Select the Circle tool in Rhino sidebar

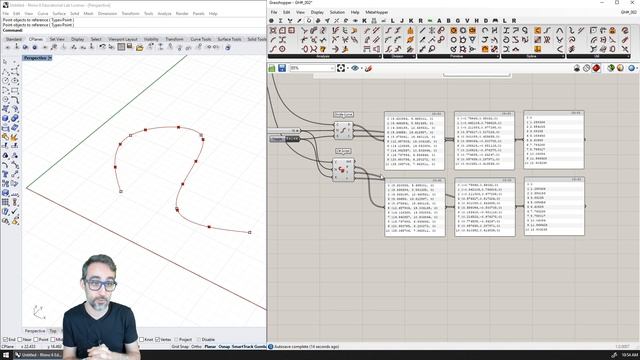pyautogui.click(x=6, y=81)
